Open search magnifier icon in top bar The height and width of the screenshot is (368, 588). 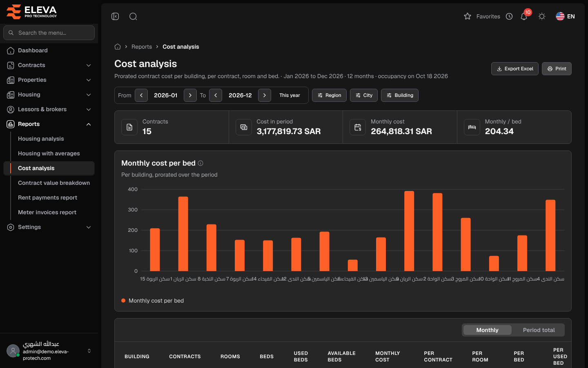pyautogui.click(x=133, y=16)
